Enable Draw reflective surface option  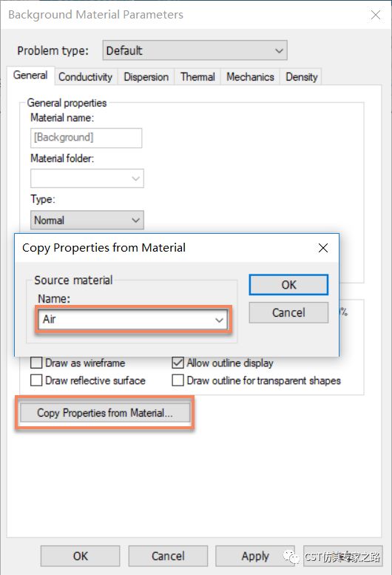coord(36,380)
